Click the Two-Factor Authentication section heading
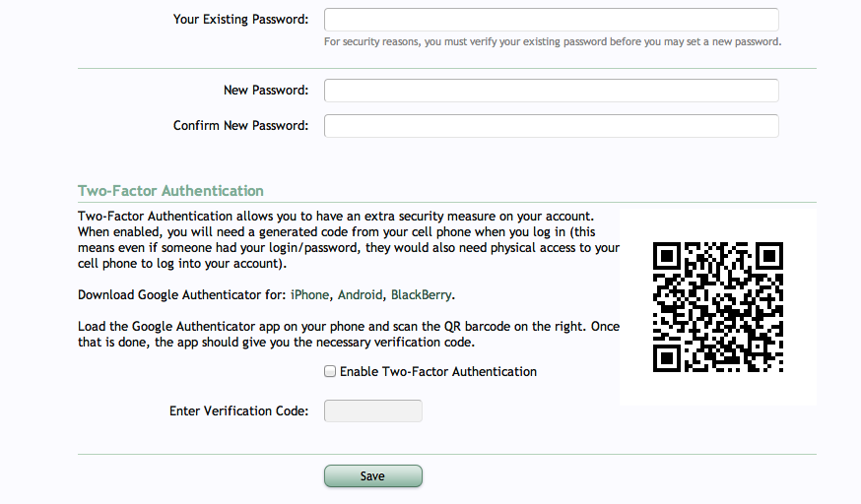 170,191
